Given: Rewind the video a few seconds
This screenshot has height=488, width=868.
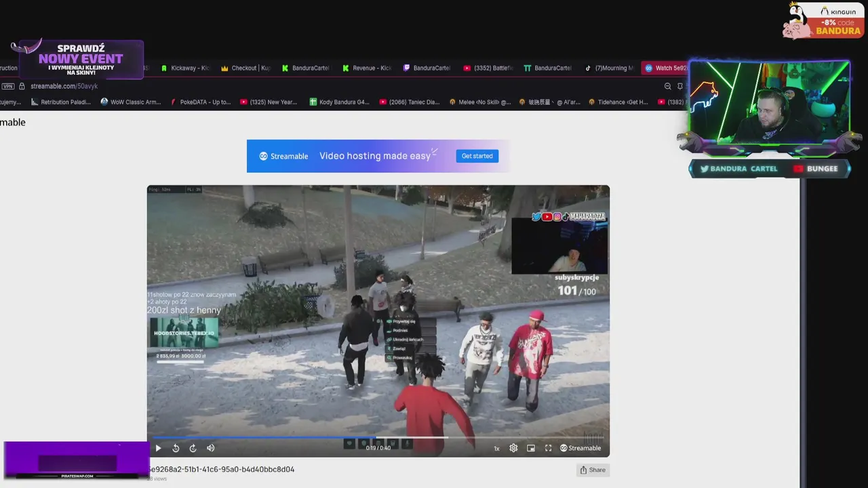Looking at the screenshot, I should point(176,448).
